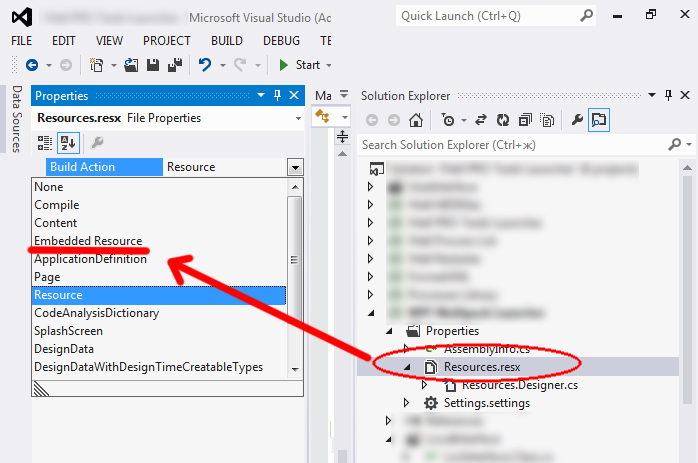Select AssemblyInfo.cs in Solution Explorer
698x463 pixels.
coord(487,349)
